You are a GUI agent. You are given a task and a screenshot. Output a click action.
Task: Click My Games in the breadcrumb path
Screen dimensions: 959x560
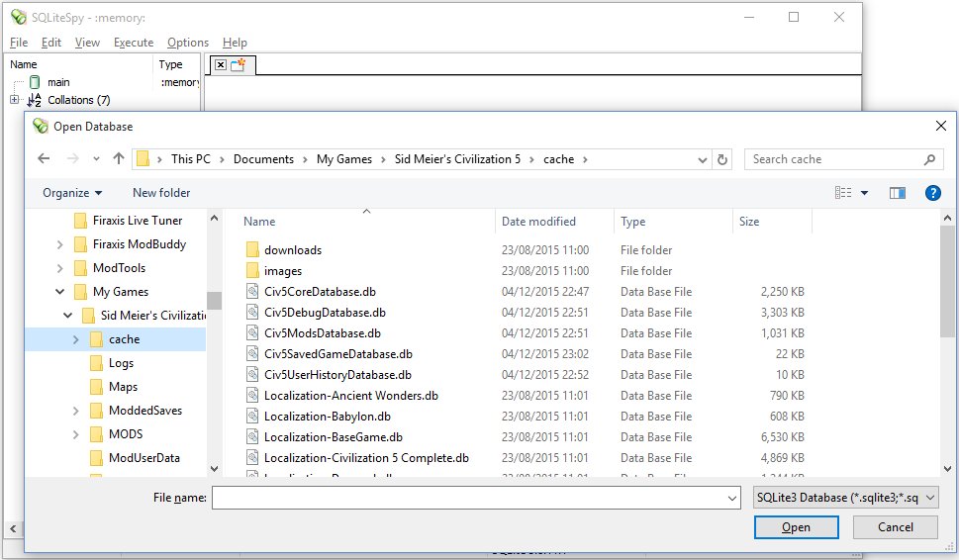pyautogui.click(x=344, y=159)
